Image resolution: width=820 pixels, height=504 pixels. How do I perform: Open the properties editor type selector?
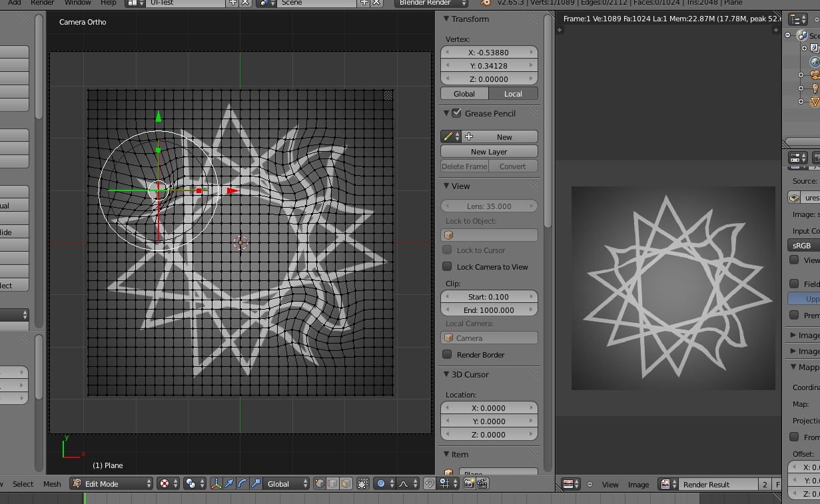click(x=798, y=158)
